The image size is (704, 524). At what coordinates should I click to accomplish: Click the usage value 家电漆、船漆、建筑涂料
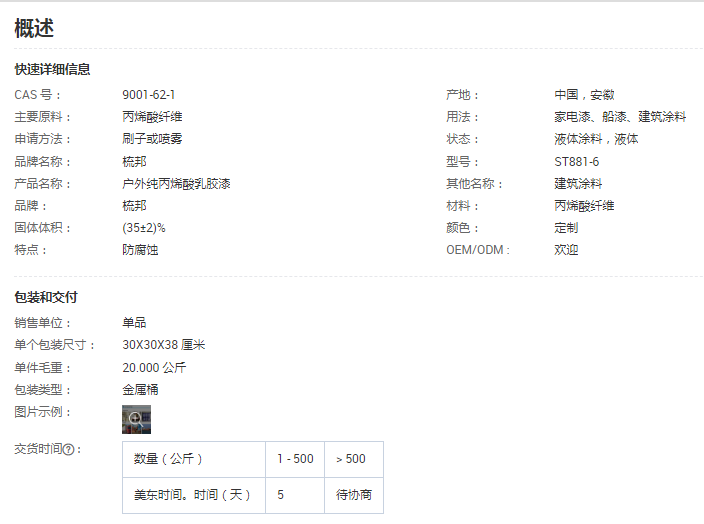(x=620, y=117)
